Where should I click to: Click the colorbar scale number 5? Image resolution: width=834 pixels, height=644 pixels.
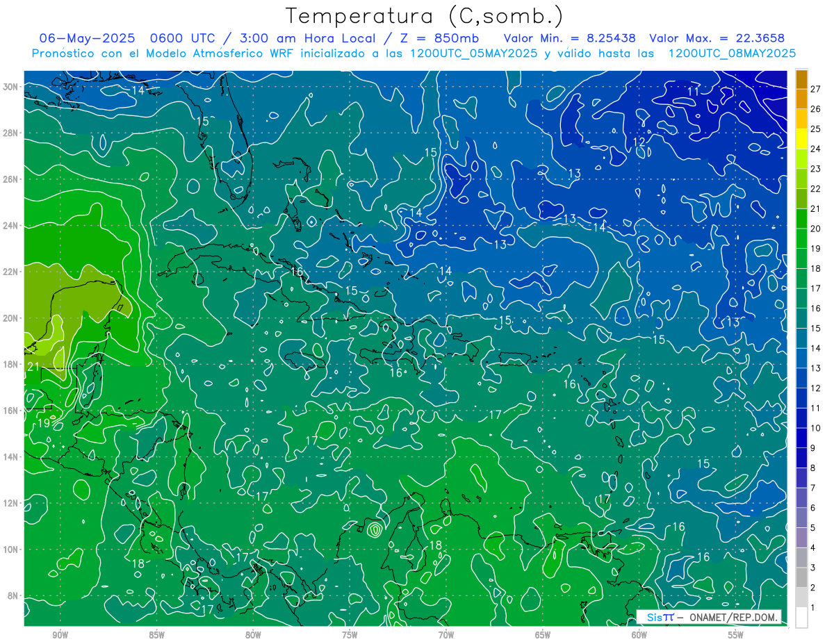[813, 528]
